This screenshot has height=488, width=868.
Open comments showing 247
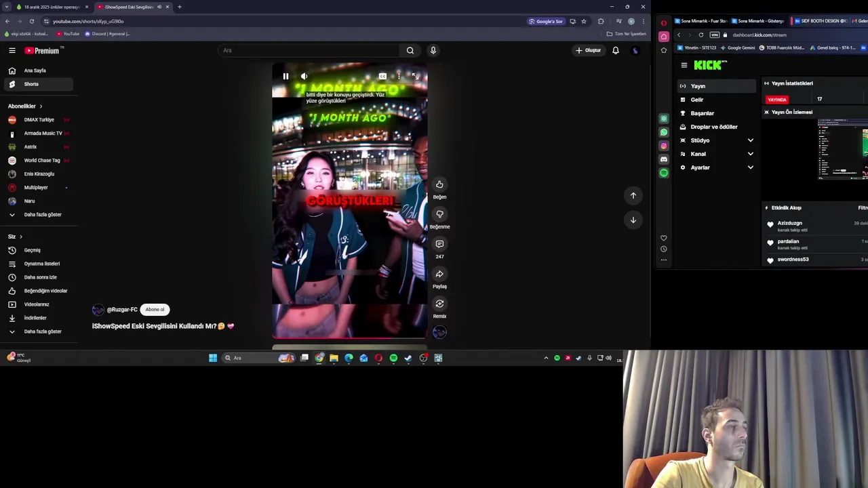pos(439,244)
